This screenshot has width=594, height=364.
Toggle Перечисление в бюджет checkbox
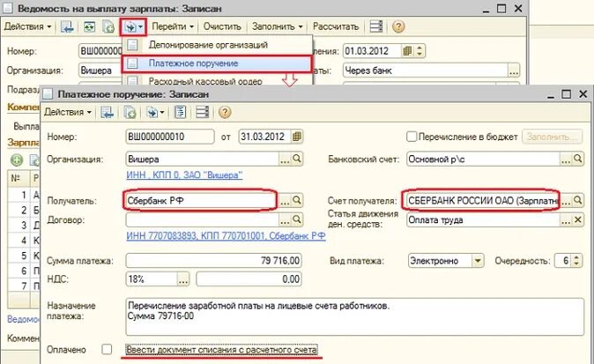(412, 137)
